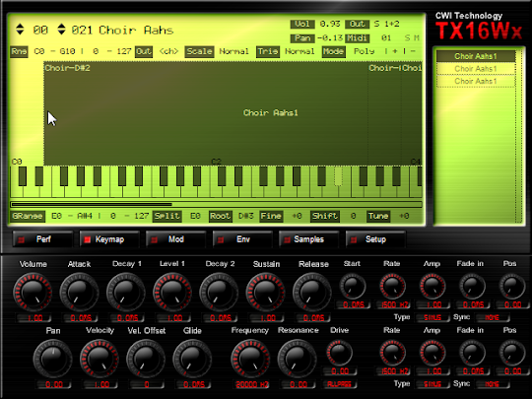532x399 pixels.
Task: Toggle the mute M switch
Action: point(417,37)
